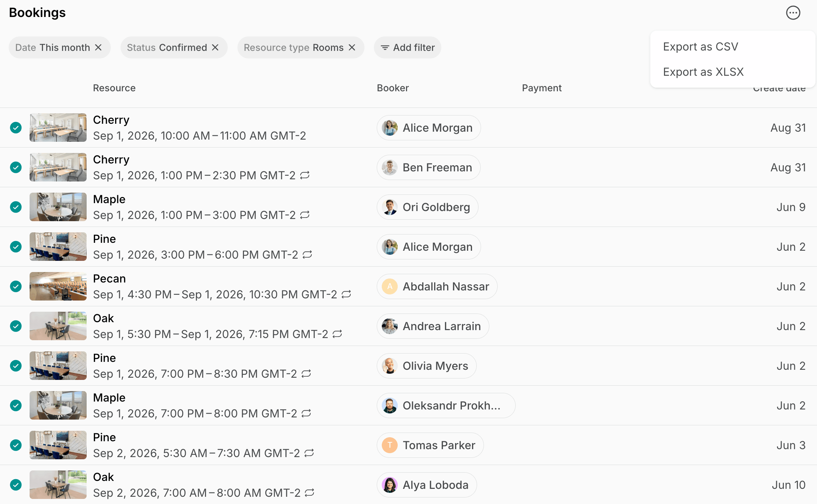Click confirmed check icon for Maple 1:00 PM booking

coord(16,207)
